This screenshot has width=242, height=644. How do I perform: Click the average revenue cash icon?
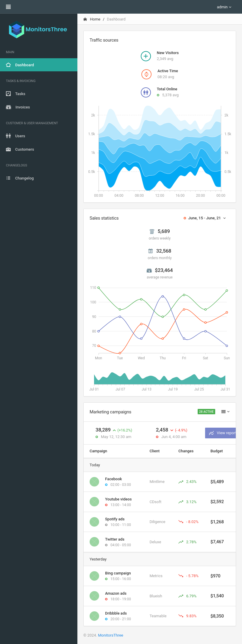tap(149, 270)
